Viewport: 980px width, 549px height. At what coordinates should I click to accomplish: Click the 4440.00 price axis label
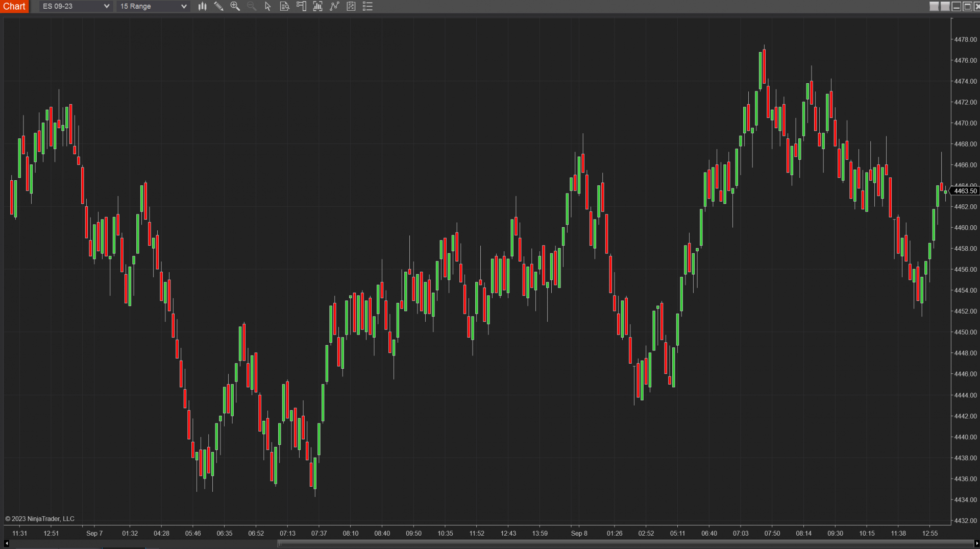click(965, 437)
